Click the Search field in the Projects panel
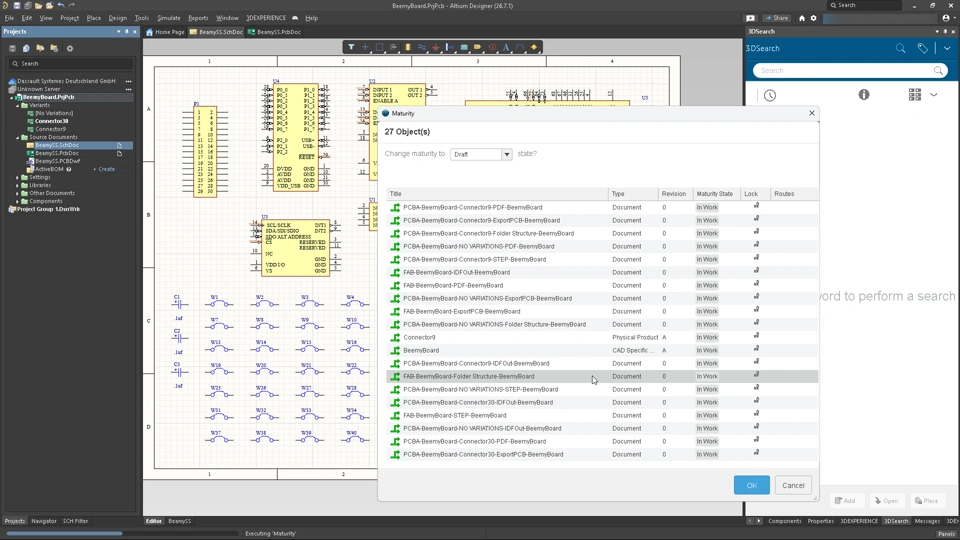Viewport: 960px width, 540px height. [x=71, y=64]
